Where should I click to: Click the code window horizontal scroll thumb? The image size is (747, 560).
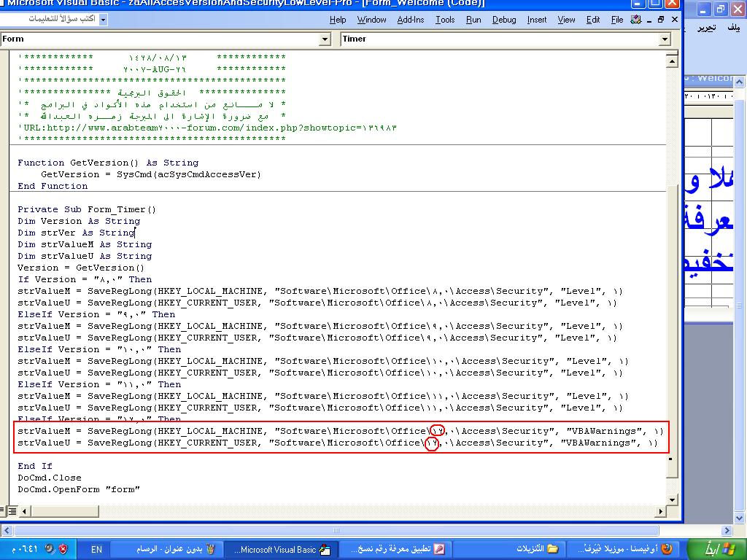tap(64, 511)
